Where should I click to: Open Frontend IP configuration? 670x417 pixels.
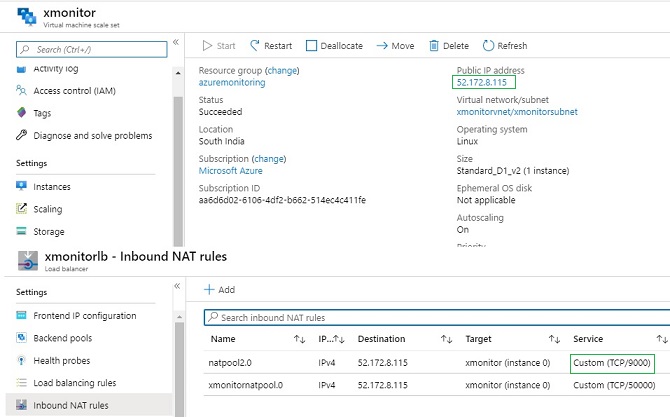point(85,316)
